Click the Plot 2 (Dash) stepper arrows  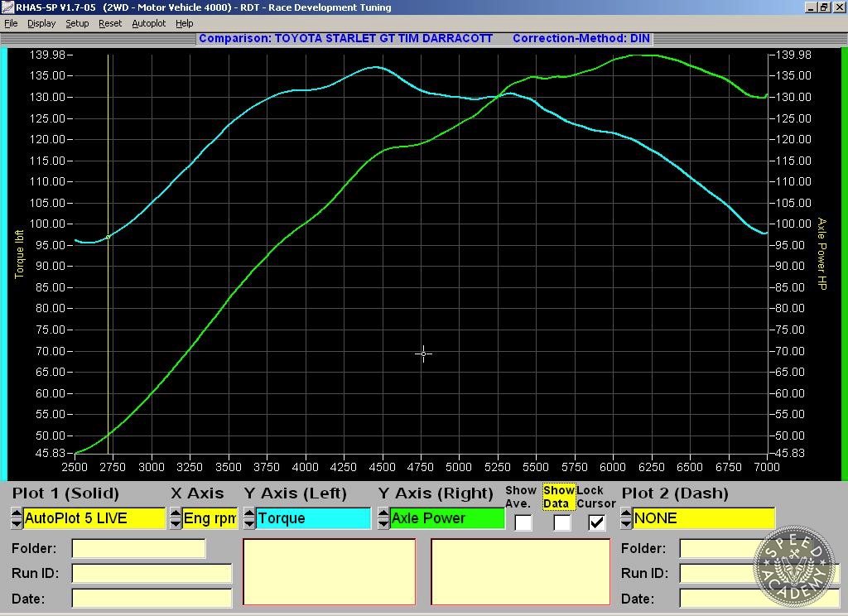(626, 518)
